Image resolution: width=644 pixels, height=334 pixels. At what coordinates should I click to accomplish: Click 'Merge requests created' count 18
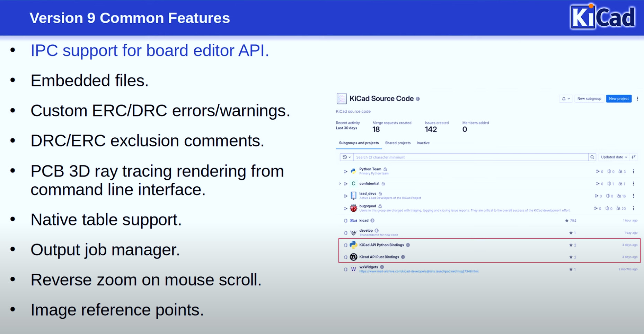[376, 129]
